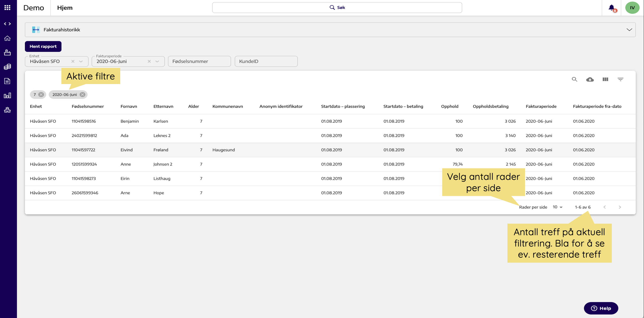Open the Help button
This screenshot has height=318, width=644.
(x=601, y=308)
